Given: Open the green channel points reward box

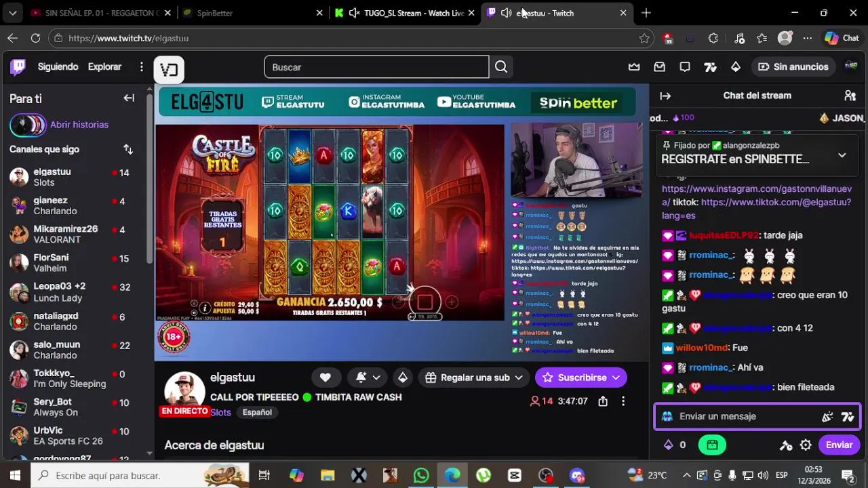Looking at the screenshot, I should [x=712, y=445].
